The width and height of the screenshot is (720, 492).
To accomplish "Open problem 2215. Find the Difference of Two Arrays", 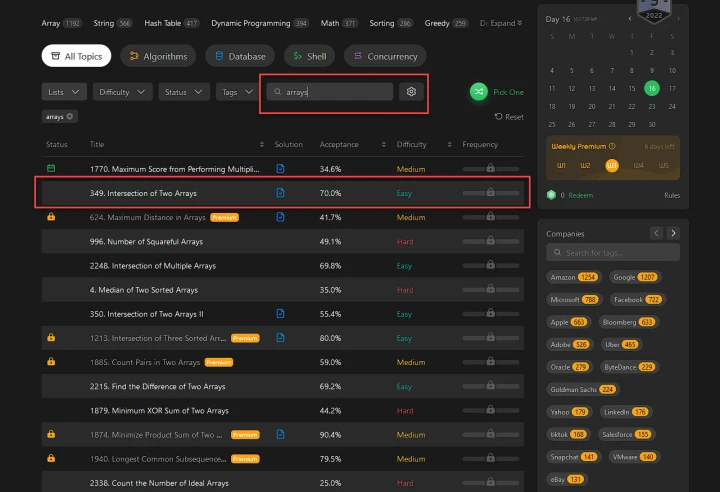I will tap(158, 386).
